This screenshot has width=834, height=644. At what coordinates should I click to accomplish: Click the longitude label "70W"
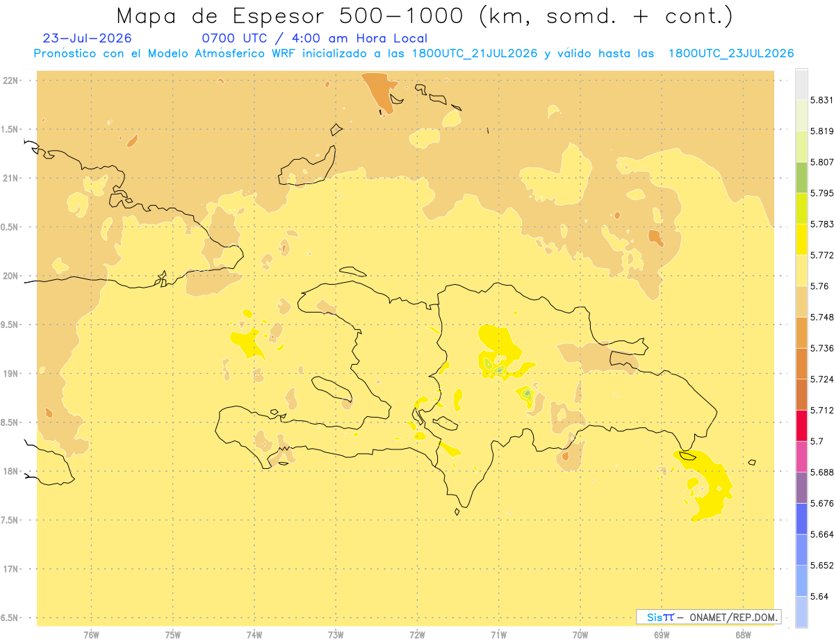(580, 636)
